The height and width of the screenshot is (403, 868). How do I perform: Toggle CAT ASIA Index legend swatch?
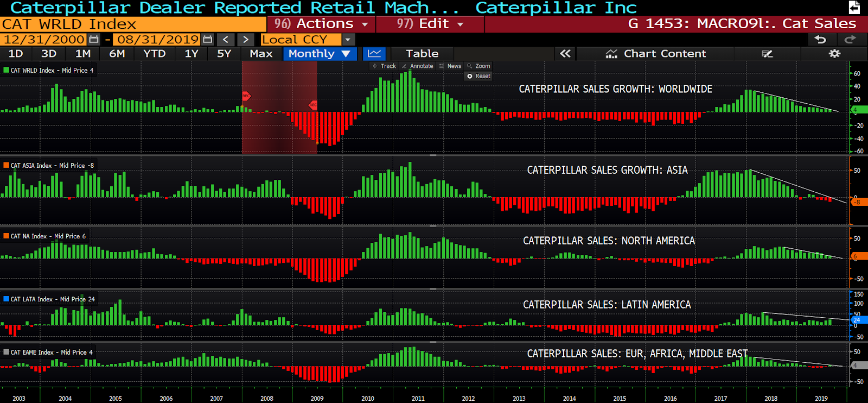tap(6, 165)
